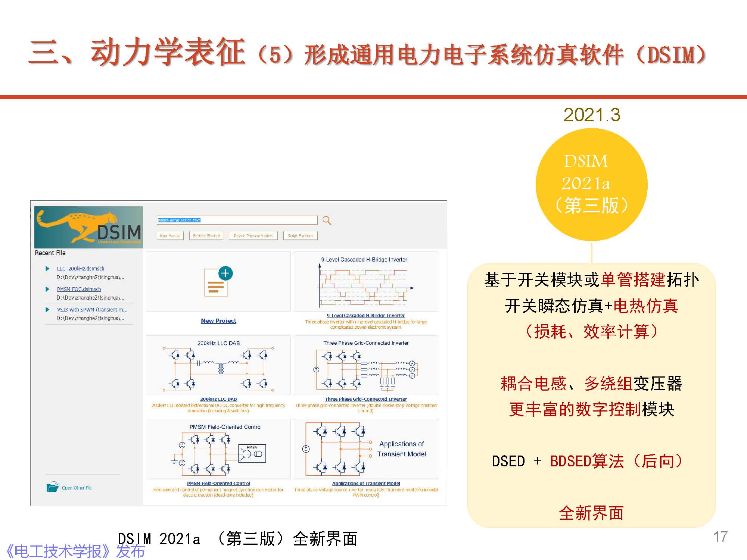Open the Script Functions button
Viewport: 747px width, 560px height.
click(301, 236)
